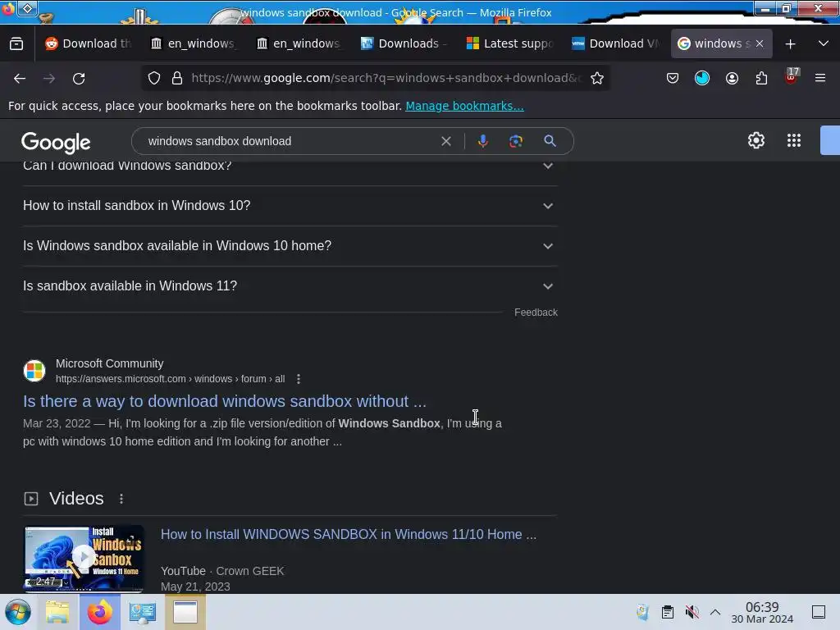The height and width of the screenshot is (630, 840).
Task: Click the muted volume tray icon
Action: point(692,612)
